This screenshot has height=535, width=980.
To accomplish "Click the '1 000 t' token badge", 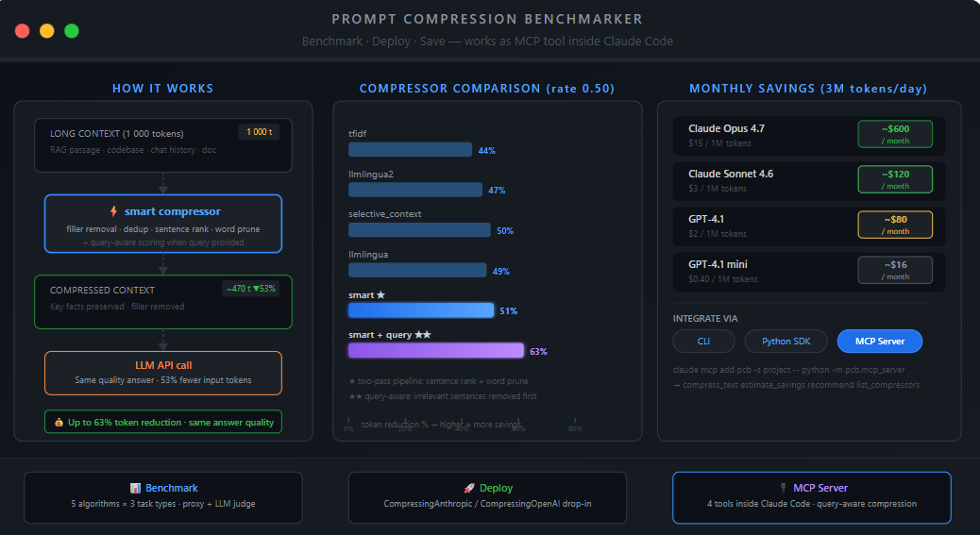I will coord(259,132).
